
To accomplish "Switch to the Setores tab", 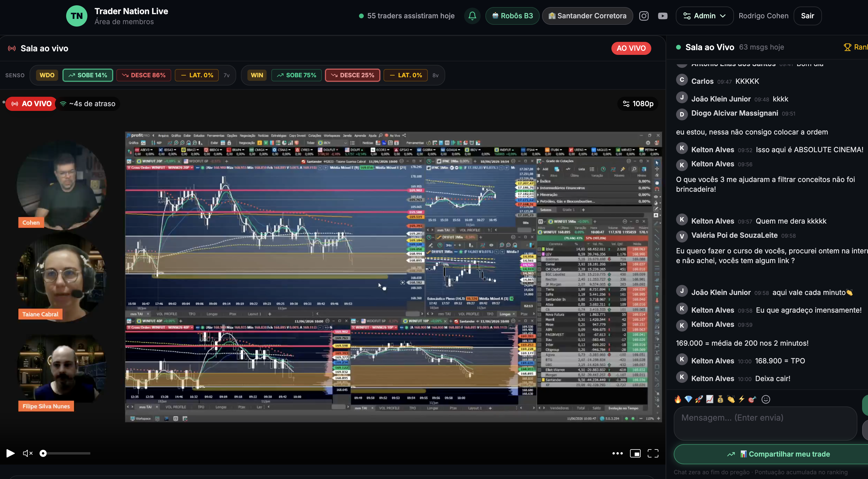I will coord(546,210).
